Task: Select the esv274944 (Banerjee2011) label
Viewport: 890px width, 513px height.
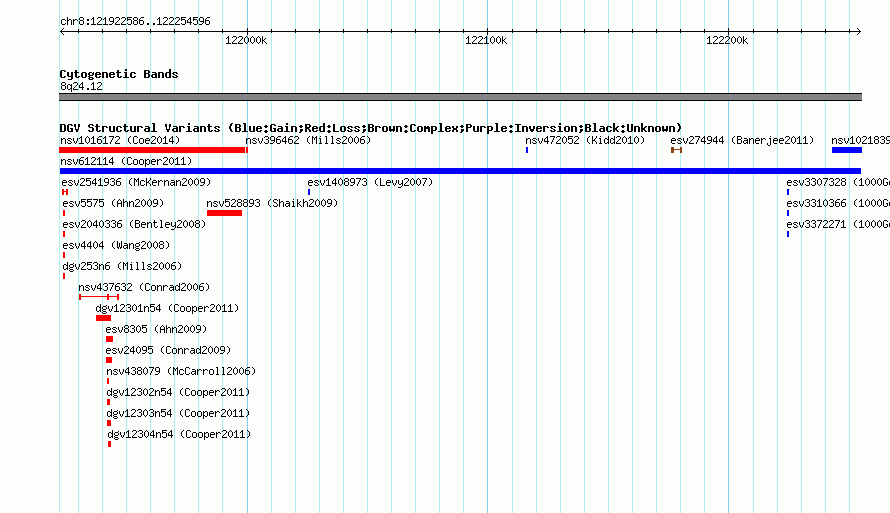Action: (742, 140)
